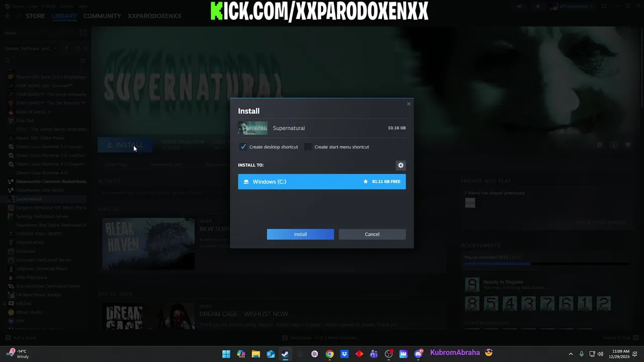The image size is (644, 362).
Task: Click the Beauty in Disguise achievement icon
Action: (472, 285)
